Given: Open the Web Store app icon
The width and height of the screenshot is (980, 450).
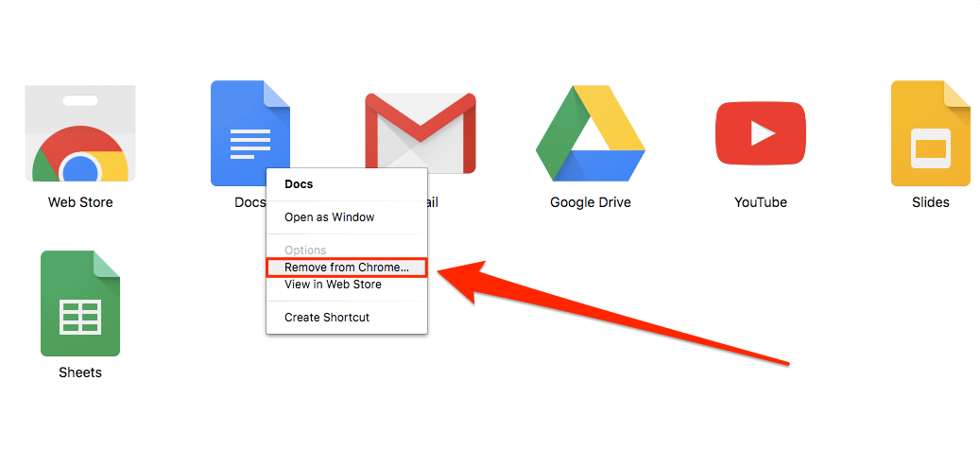Looking at the screenshot, I should coord(80,133).
